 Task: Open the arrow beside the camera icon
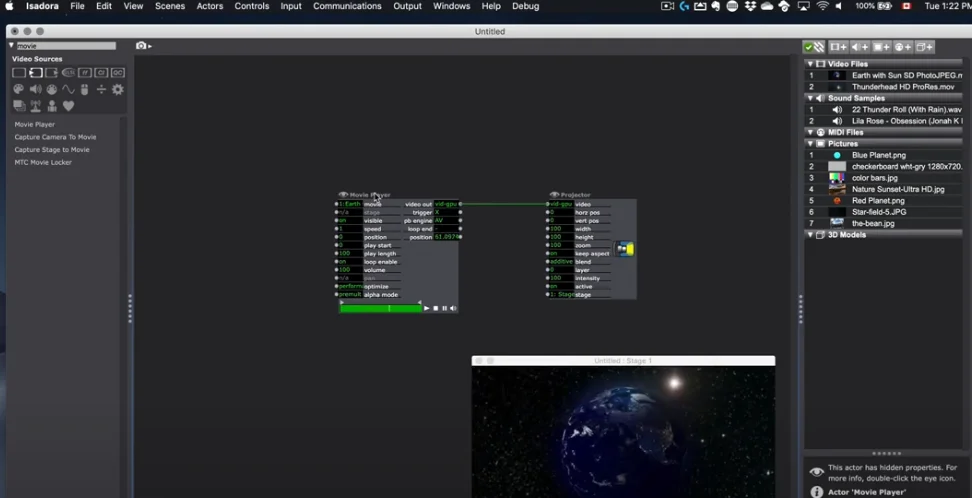tap(149, 46)
